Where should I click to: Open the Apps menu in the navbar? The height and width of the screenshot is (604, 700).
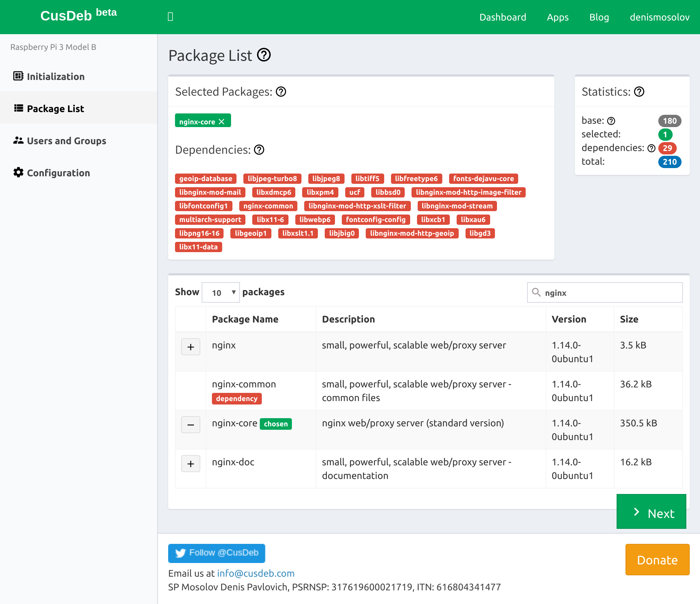point(557,17)
